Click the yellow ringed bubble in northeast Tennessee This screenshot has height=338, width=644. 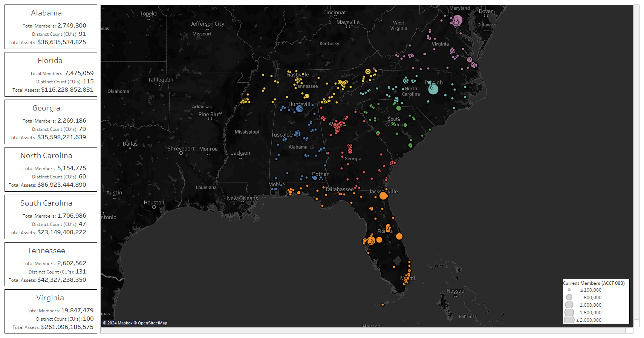click(x=368, y=71)
